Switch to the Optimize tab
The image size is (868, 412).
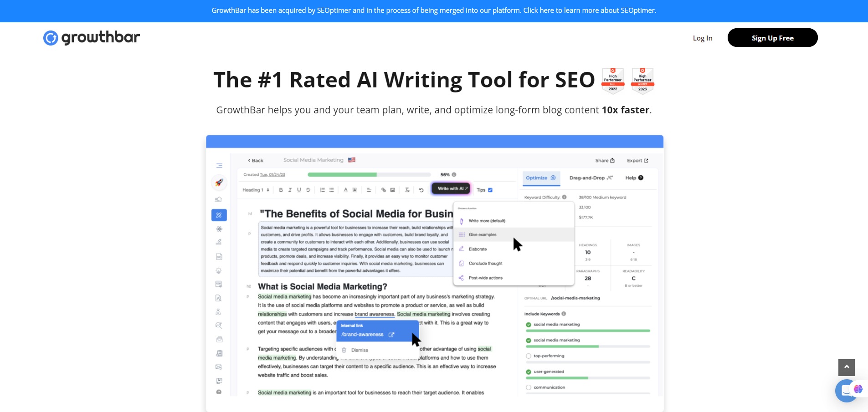tap(541, 178)
